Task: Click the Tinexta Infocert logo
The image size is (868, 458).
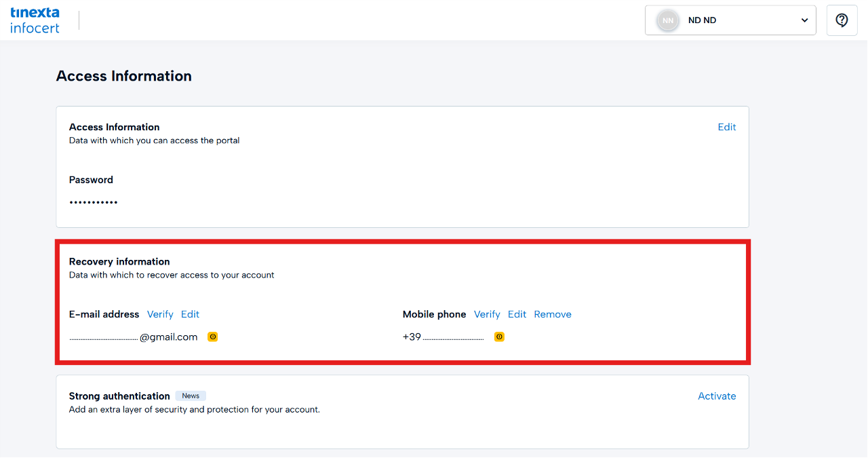Action: pos(35,20)
